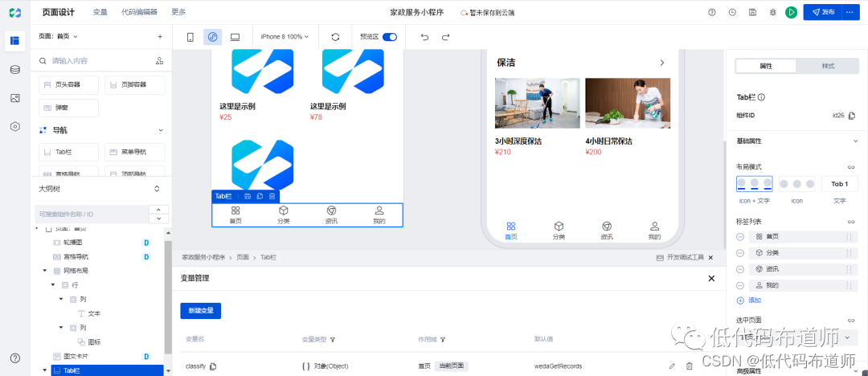Viewport: 868px width, 376px height.
Task: Open the data source database icon
Action: (15, 70)
